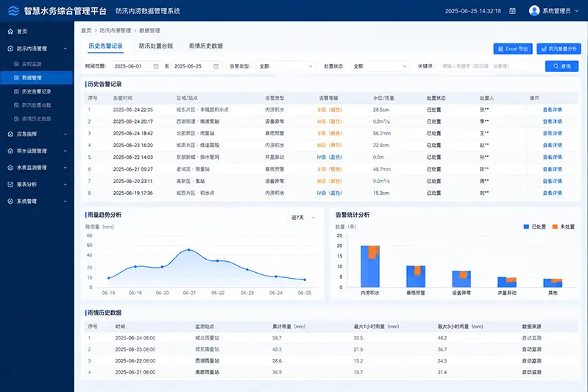
Task: Select the active 历史告警记录 tab
Action: pos(106,46)
